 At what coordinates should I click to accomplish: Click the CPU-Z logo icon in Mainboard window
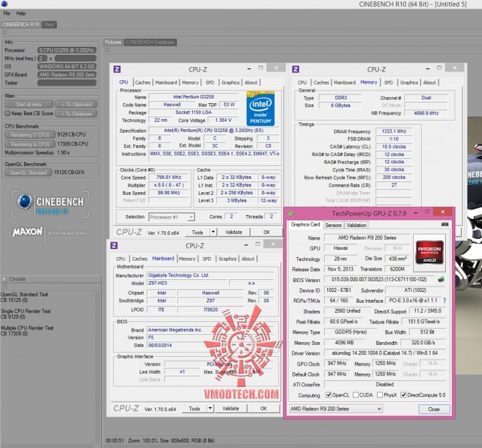[114, 245]
